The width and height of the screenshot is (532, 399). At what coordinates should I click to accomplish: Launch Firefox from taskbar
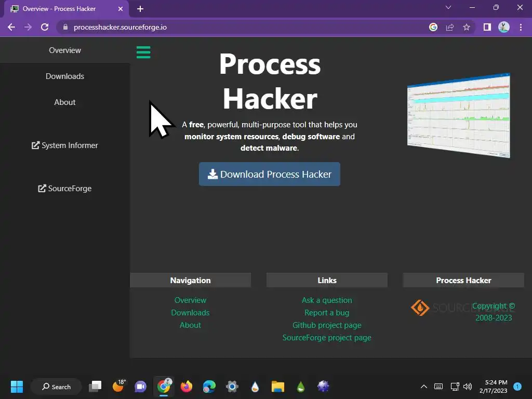tap(187, 387)
